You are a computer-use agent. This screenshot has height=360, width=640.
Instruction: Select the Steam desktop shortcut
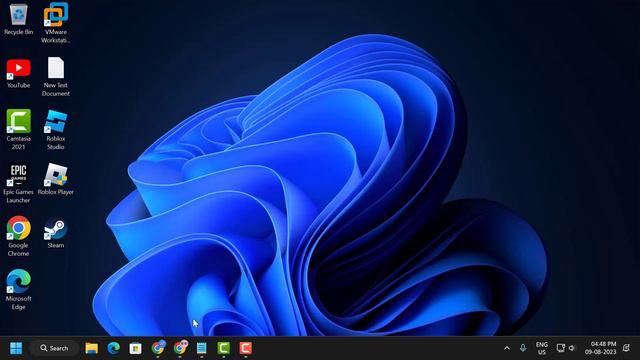click(x=56, y=232)
